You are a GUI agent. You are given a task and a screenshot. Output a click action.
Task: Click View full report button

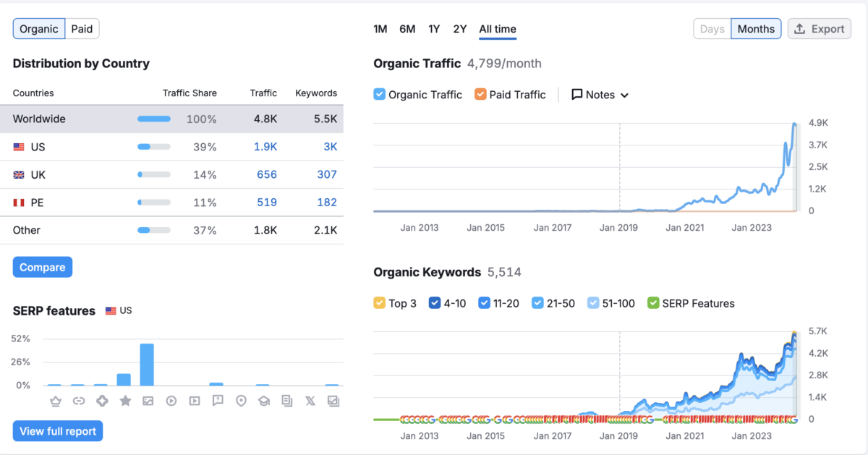click(x=58, y=432)
